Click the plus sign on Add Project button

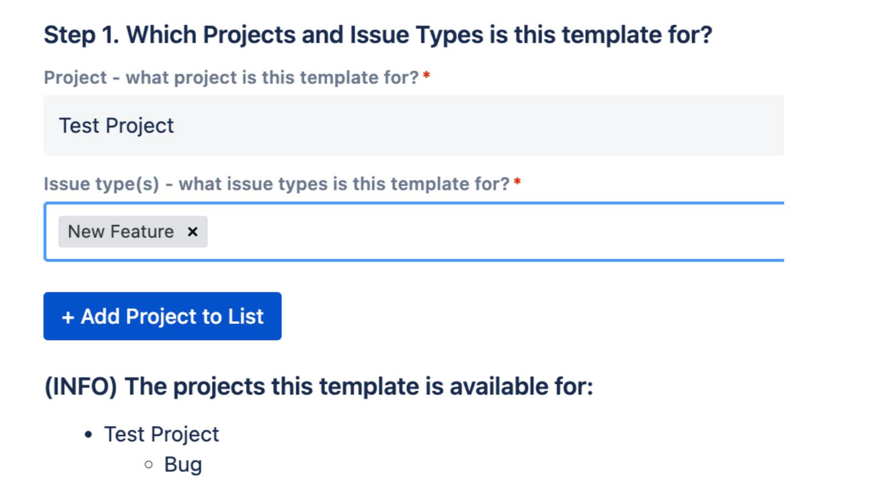(68, 317)
